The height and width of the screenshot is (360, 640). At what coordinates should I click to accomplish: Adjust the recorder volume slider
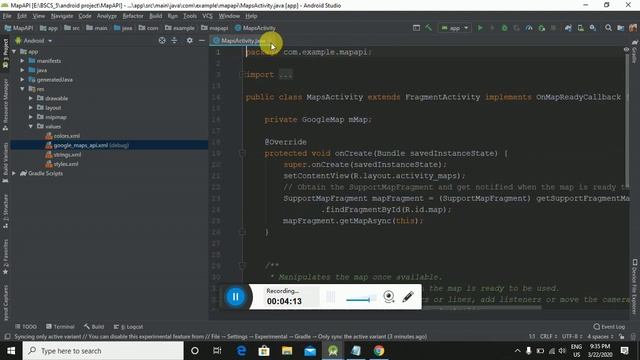(x=361, y=300)
